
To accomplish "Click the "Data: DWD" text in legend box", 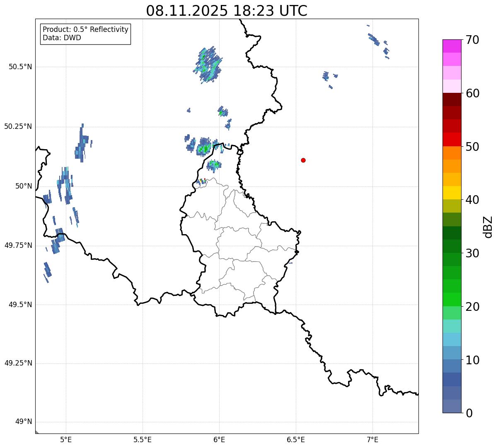I will point(62,38).
